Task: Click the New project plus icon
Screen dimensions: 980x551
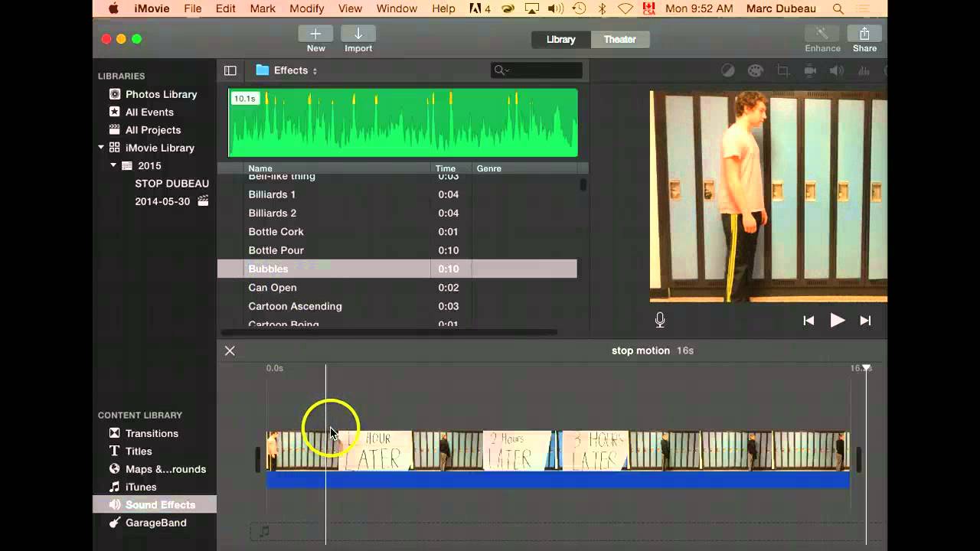Action: coord(315,34)
